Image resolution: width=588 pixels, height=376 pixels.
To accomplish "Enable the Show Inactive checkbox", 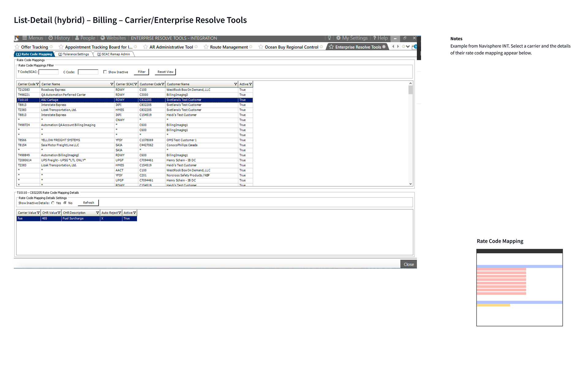I will 105,72.
